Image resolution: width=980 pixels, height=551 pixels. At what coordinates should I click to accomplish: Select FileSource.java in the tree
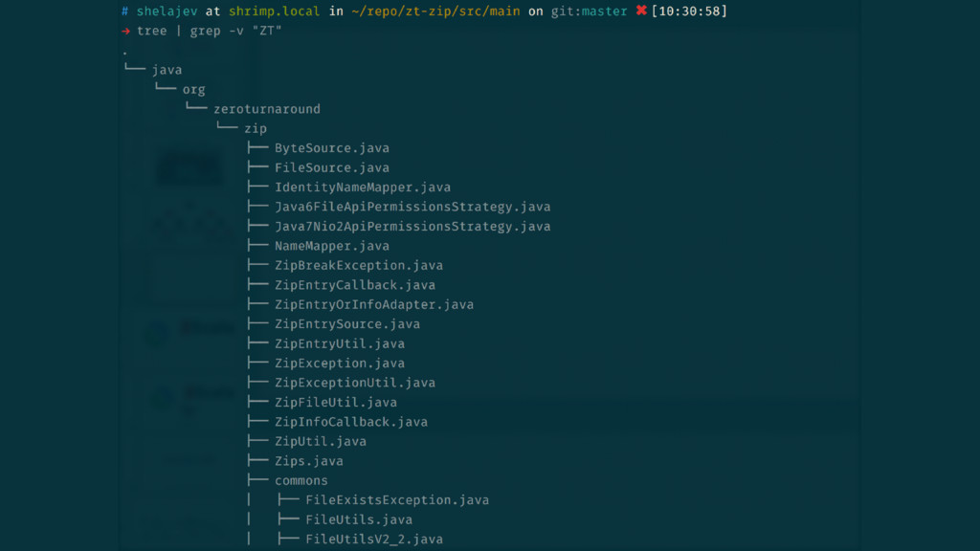332,167
